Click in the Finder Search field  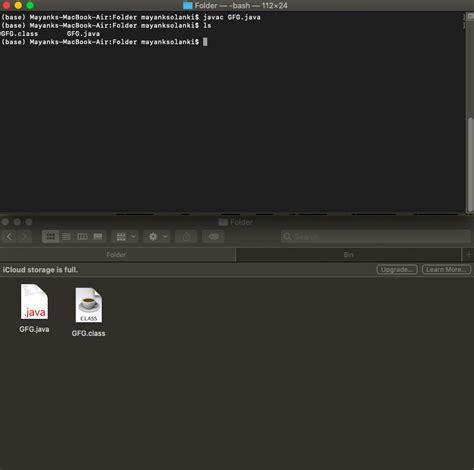click(x=376, y=237)
